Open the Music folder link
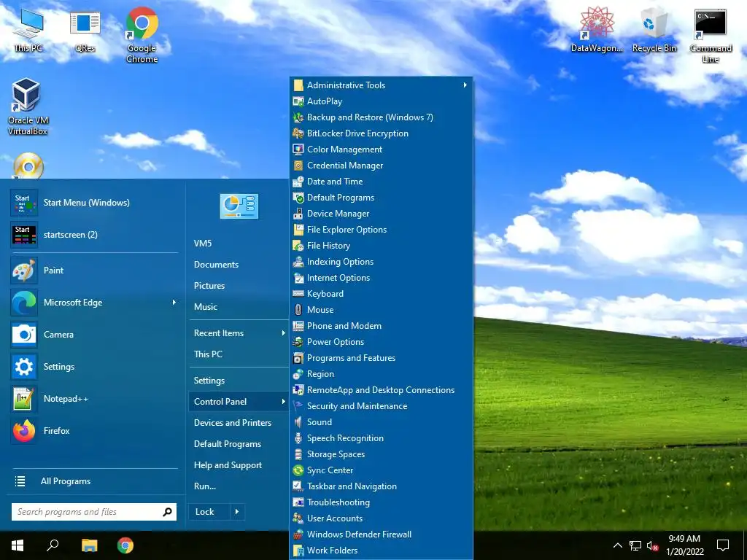Viewport: 747px width, 560px height. click(x=239, y=307)
